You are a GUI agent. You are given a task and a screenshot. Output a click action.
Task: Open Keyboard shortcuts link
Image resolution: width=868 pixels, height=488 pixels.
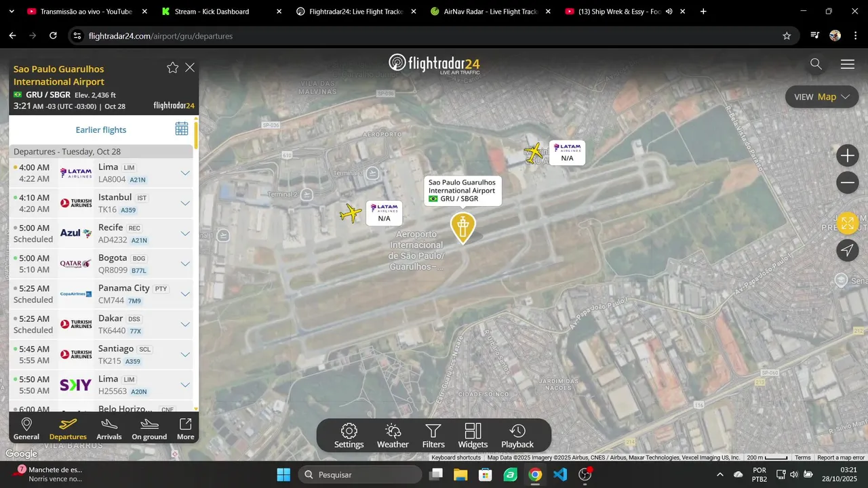tap(456, 457)
